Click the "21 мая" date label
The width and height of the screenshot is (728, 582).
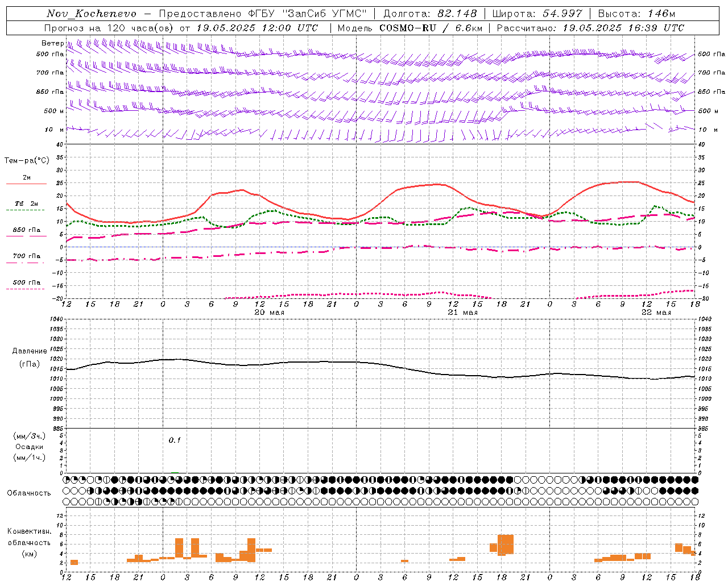coord(463,312)
